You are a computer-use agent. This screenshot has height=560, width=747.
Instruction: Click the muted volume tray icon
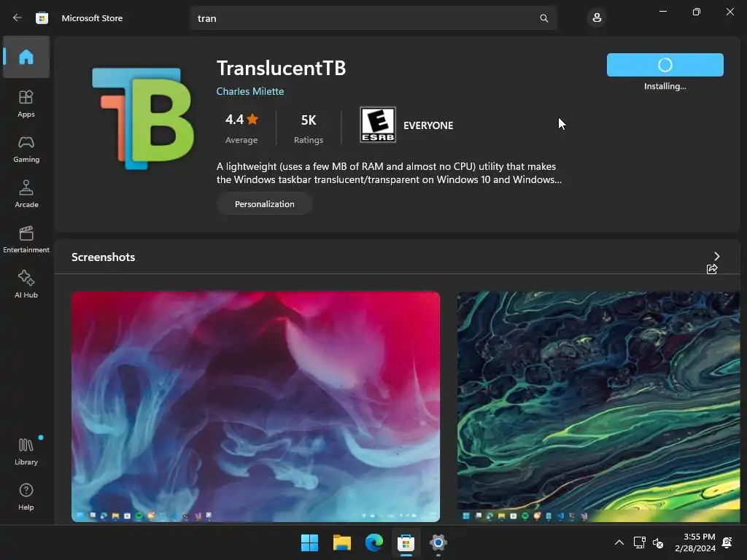click(658, 542)
